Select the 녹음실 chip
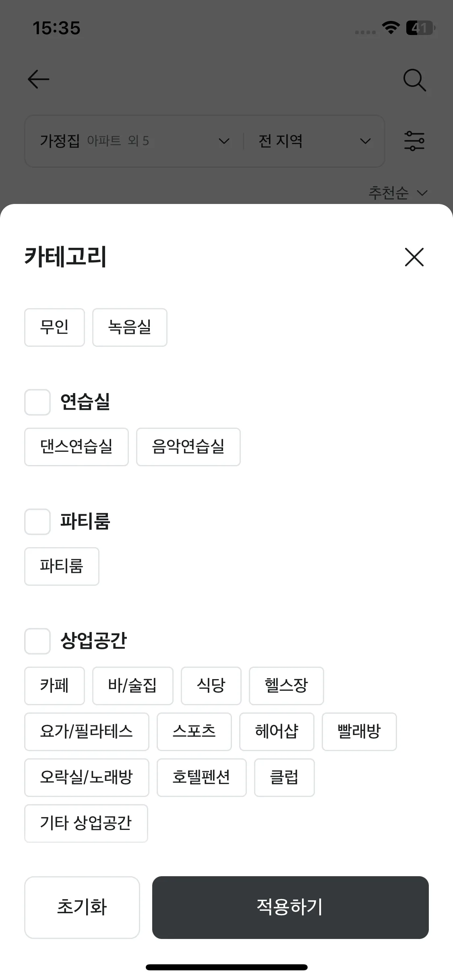 [130, 327]
